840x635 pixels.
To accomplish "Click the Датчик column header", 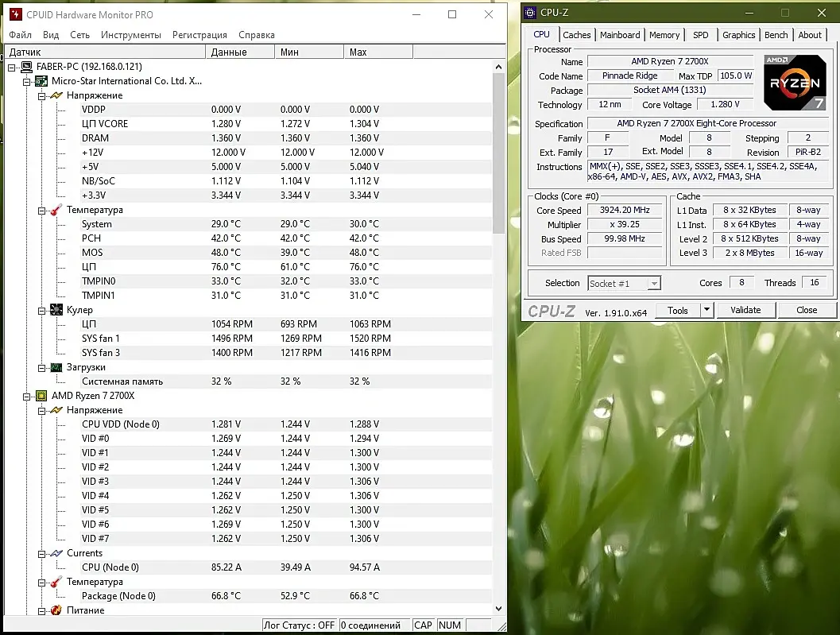I will click(x=105, y=52).
